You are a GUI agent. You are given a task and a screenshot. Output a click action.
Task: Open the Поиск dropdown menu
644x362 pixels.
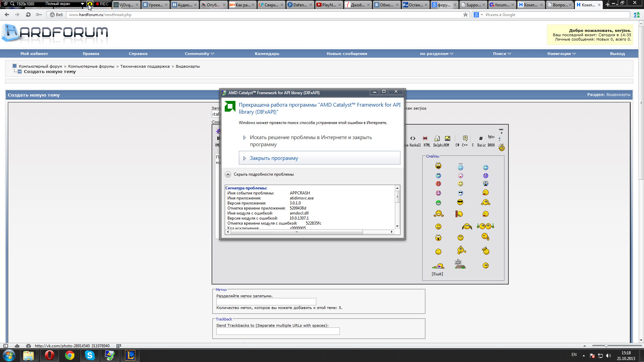click(x=502, y=54)
